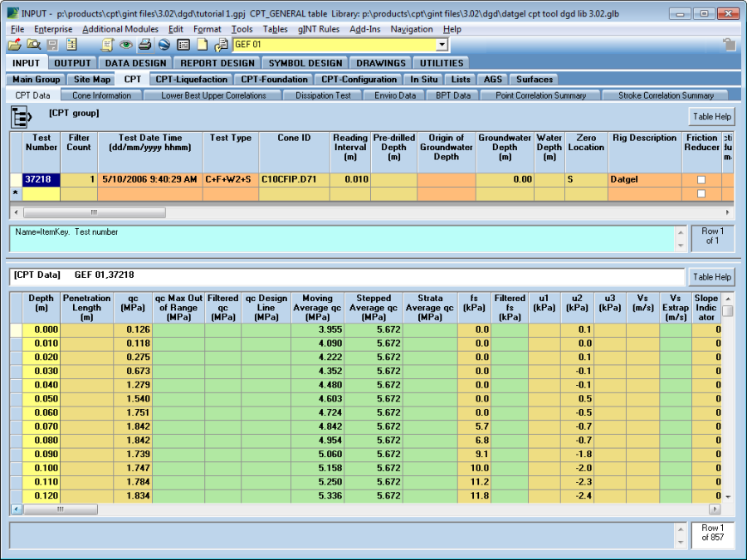Click the trash bin icon at top right

[x=729, y=45]
